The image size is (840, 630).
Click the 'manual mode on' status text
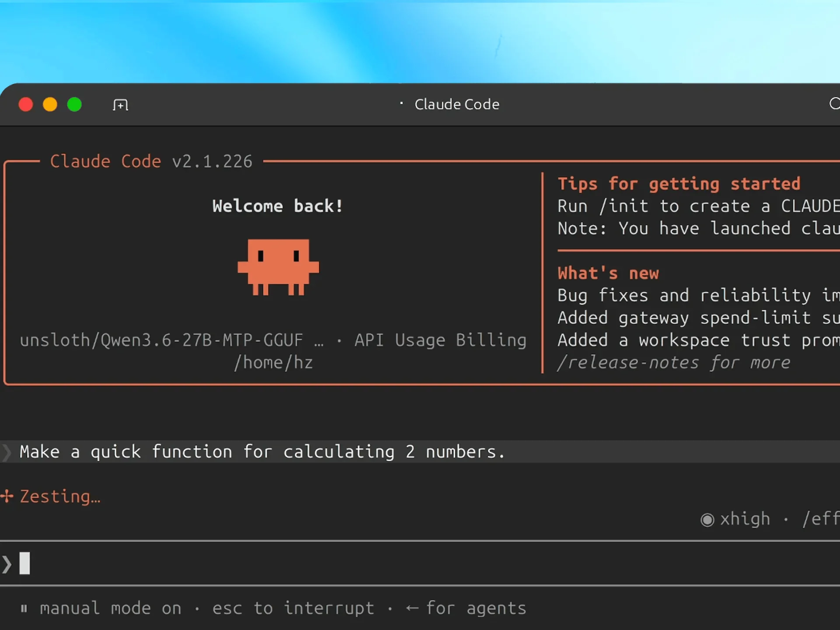point(110,609)
